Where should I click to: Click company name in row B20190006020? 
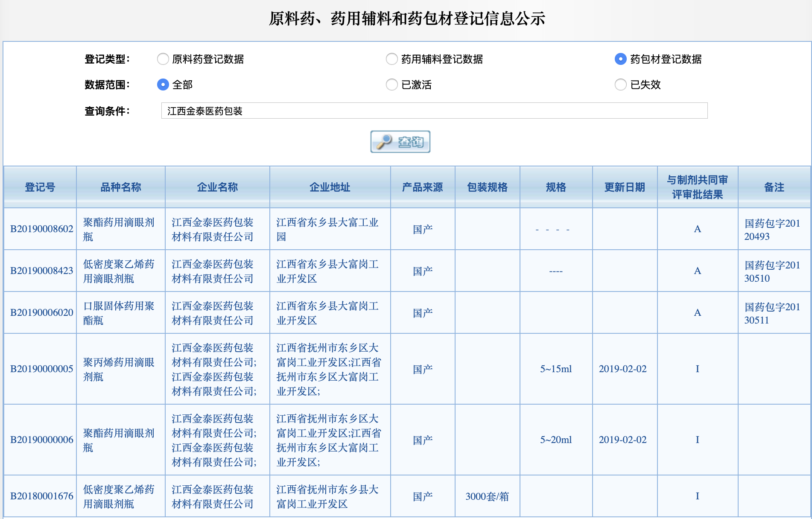pyautogui.click(x=213, y=313)
